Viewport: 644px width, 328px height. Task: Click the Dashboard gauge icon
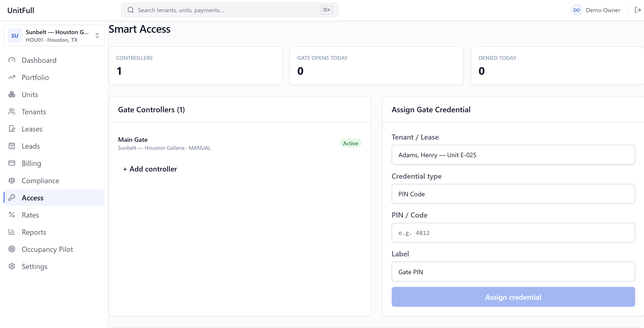pyautogui.click(x=12, y=60)
